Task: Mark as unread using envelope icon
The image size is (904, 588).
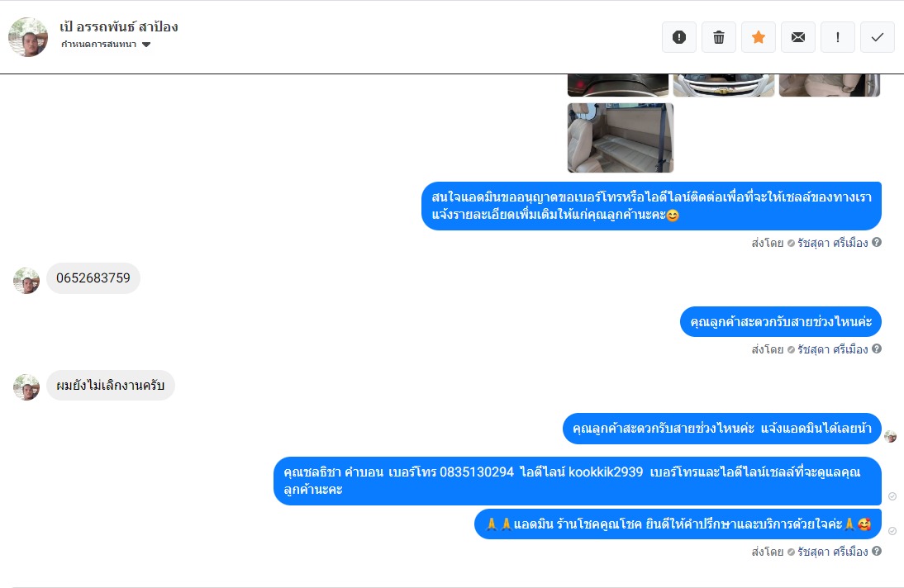Action: pyautogui.click(x=798, y=37)
